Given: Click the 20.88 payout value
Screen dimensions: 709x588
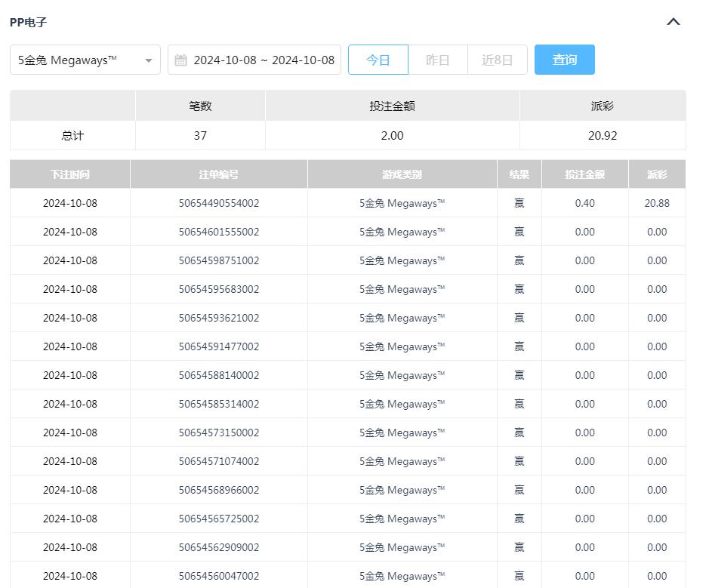Looking at the screenshot, I should 657,202.
